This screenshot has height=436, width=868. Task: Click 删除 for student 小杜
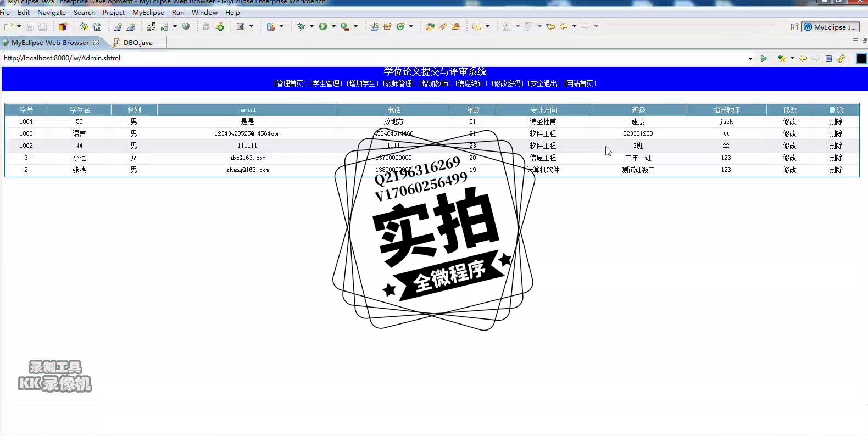[x=836, y=158]
